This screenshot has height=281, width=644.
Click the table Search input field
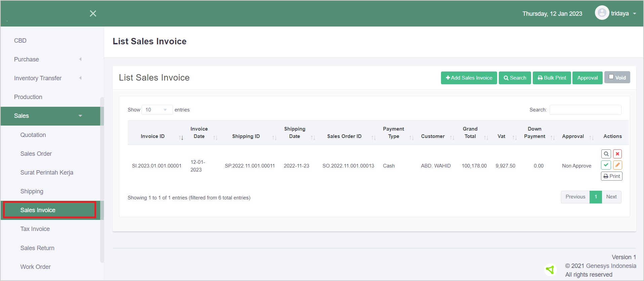[585, 110]
